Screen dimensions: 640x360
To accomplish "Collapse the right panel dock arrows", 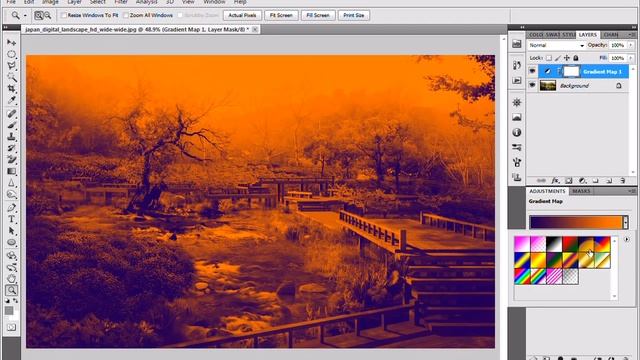I will pyautogui.click(x=634, y=27).
